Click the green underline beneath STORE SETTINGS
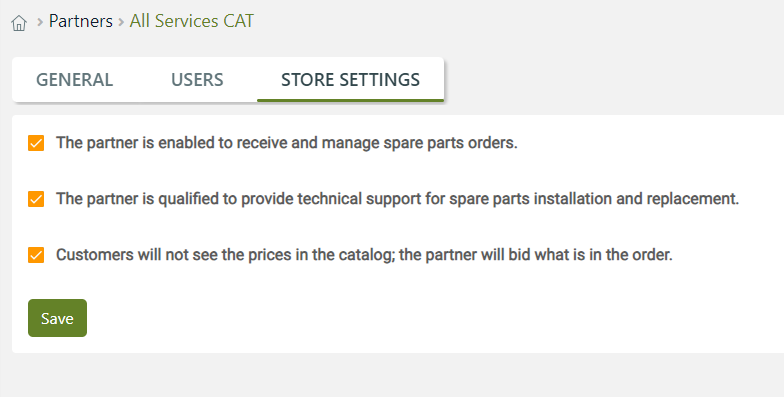Image resolution: width=784 pixels, height=397 pixels. (x=350, y=100)
